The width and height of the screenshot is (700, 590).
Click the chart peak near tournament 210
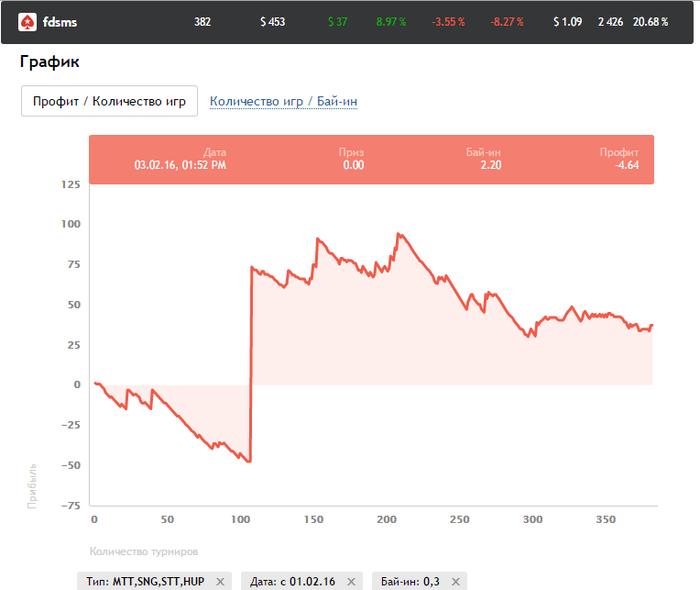[x=399, y=234]
